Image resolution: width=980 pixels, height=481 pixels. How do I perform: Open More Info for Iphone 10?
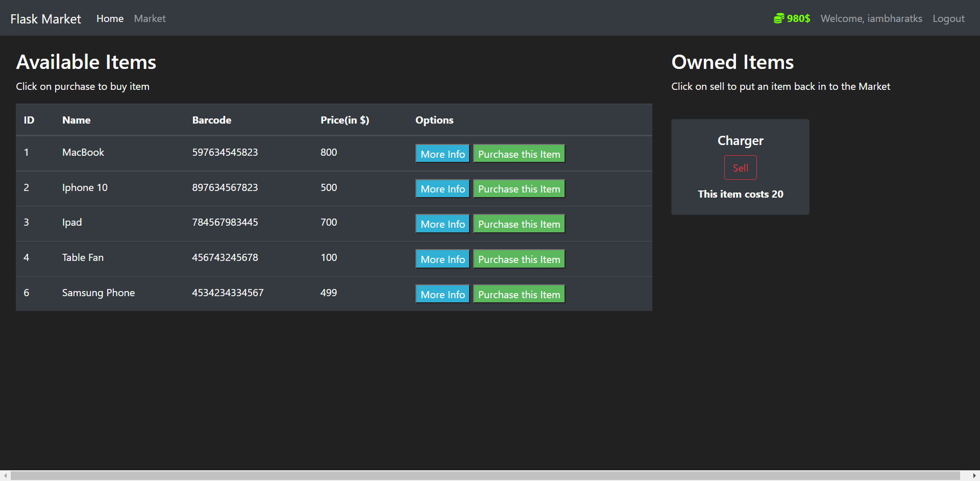point(442,188)
